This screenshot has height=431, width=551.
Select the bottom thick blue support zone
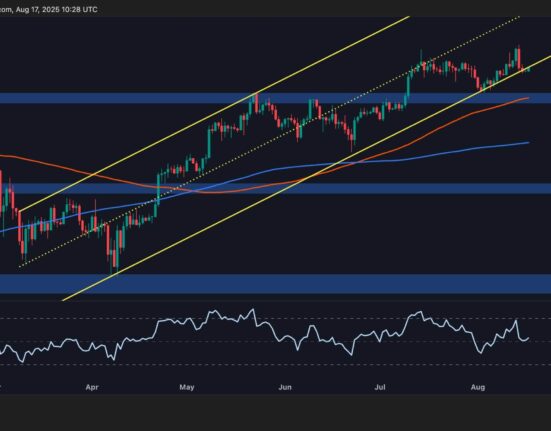click(x=276, y=284)
